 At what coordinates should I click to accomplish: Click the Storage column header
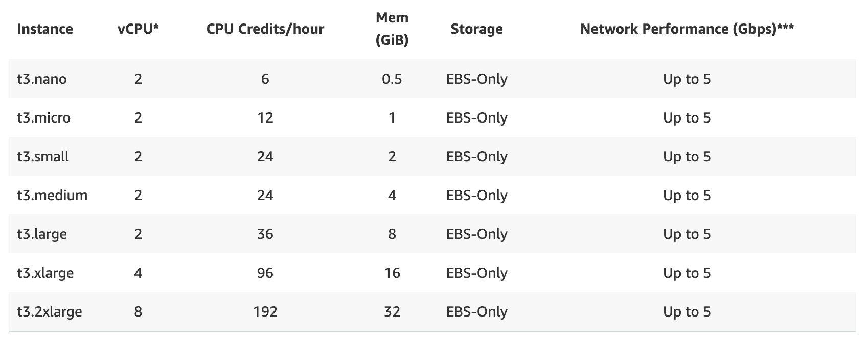[476, 29]
